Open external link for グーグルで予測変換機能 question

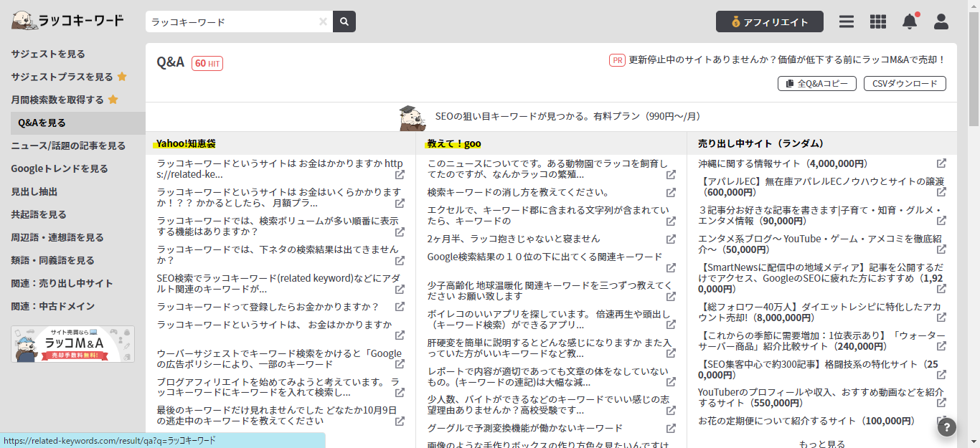click(671, 429)
